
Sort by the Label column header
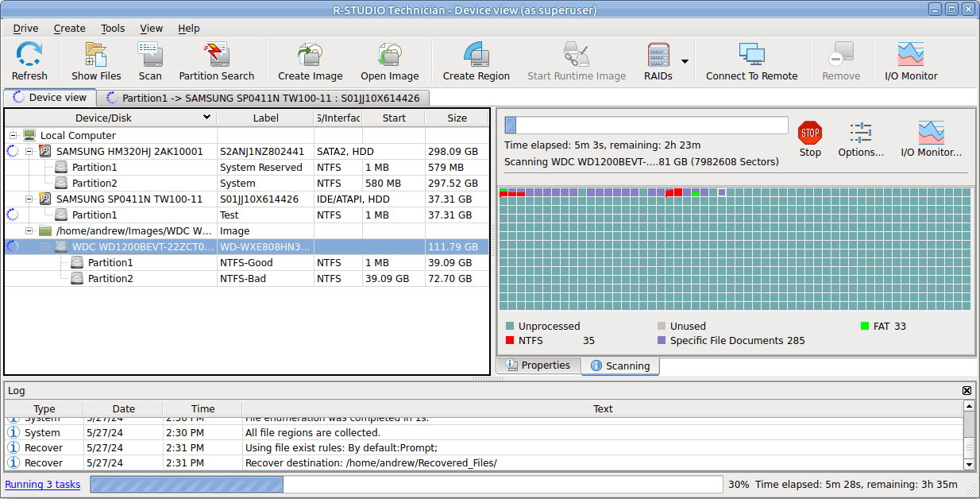click(266, 118)
